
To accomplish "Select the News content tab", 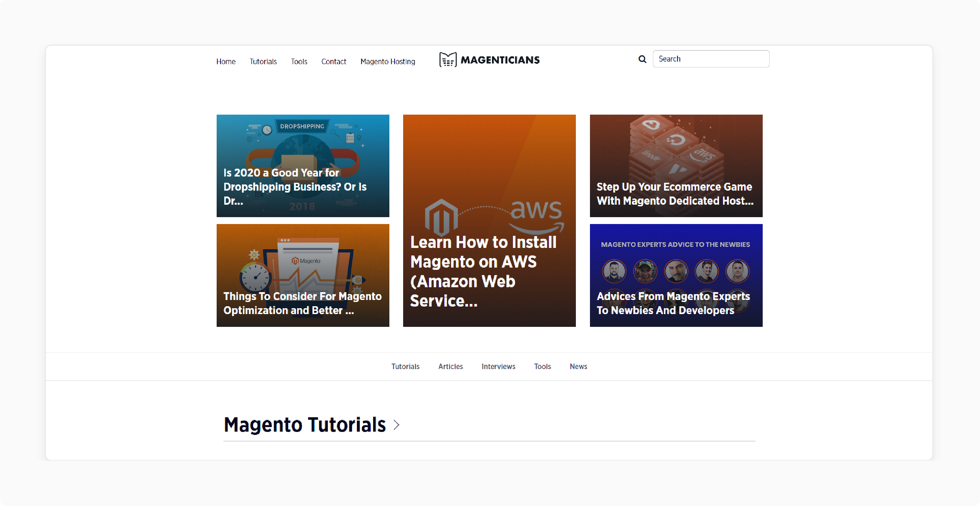I will [x=577, y=366].
